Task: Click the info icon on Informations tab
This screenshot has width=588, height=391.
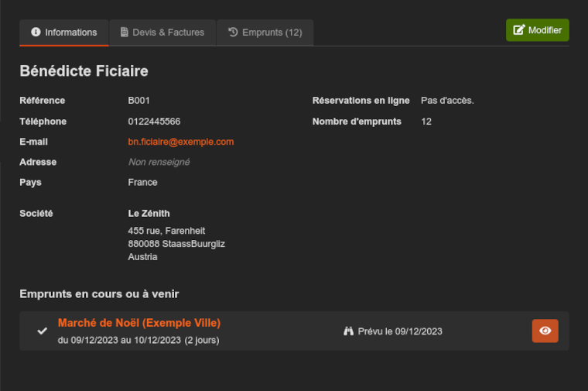Action: tap(36, 33)
